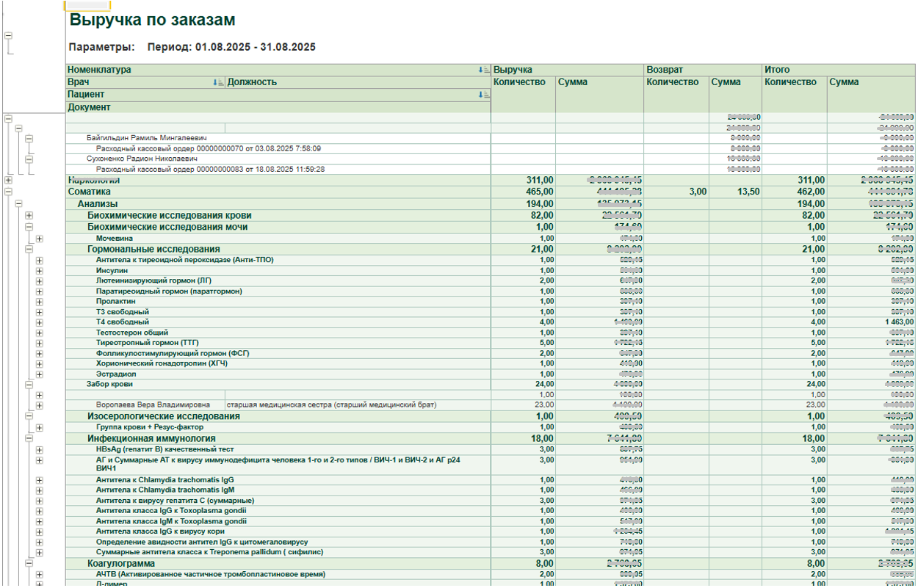Click sort icon in Пациент header
The height and width of the screenshot is (588, 918).
(x=483, y=95)
